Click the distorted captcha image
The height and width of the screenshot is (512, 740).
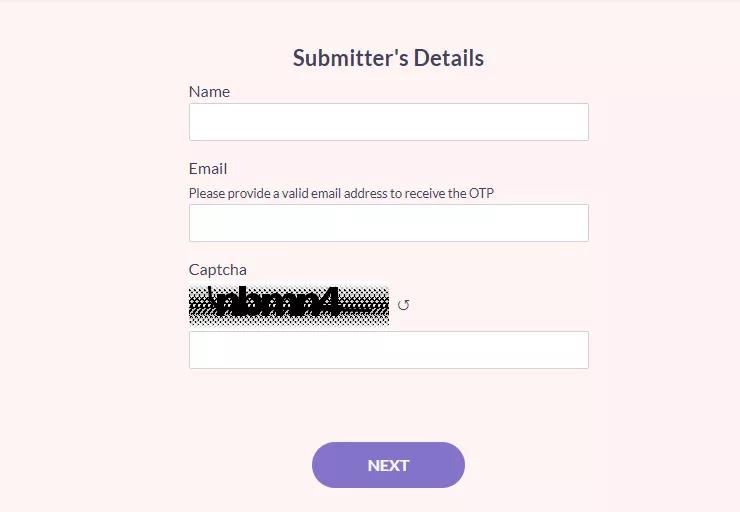tap(288, 305)
